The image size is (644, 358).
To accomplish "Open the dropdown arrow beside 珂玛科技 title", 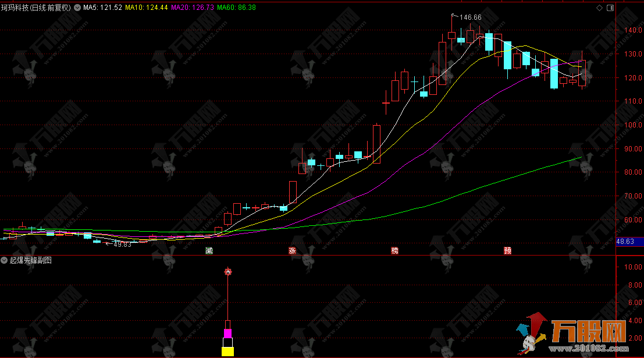I will pyautogui.click(x=77, y=8).
